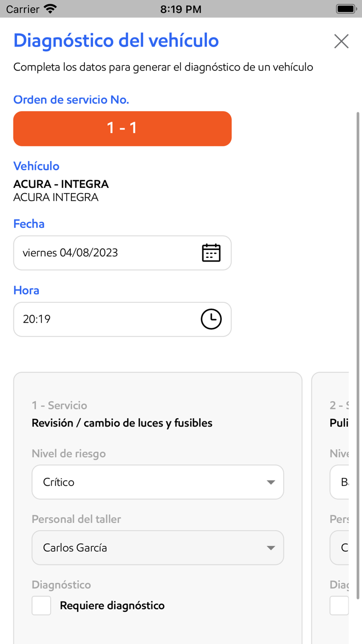Click the Wi-Fi icon in the status bar
This screenshot has height=644, width=362.
49,8
